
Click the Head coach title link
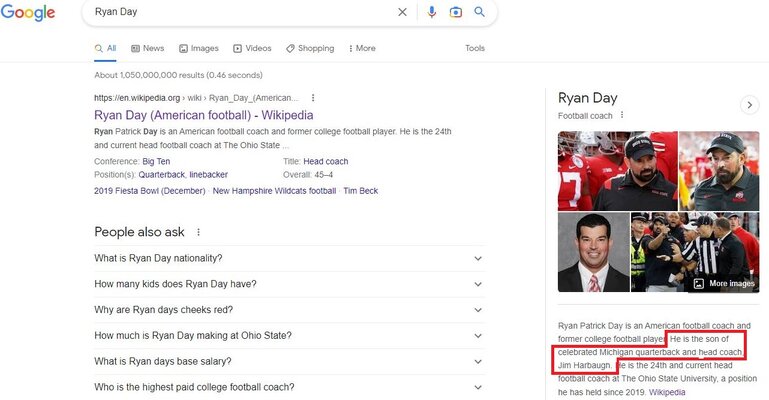[326, 161]
